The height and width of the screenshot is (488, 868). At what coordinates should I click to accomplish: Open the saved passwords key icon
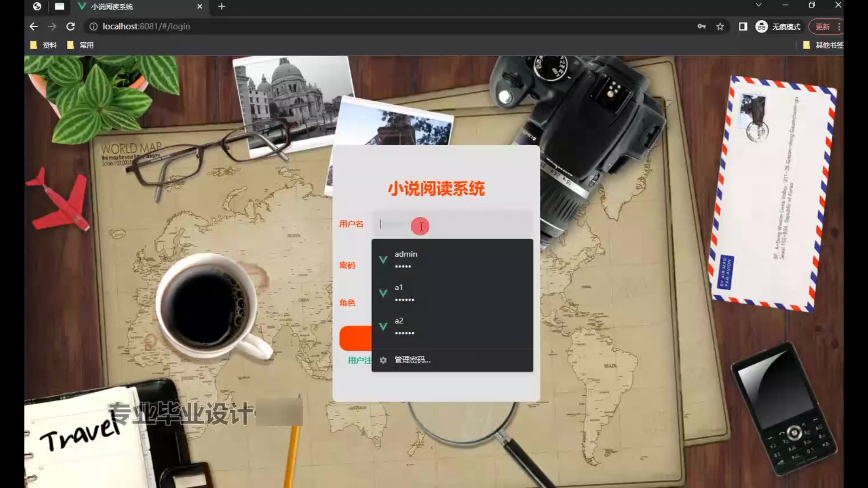(x=702, y=27)
